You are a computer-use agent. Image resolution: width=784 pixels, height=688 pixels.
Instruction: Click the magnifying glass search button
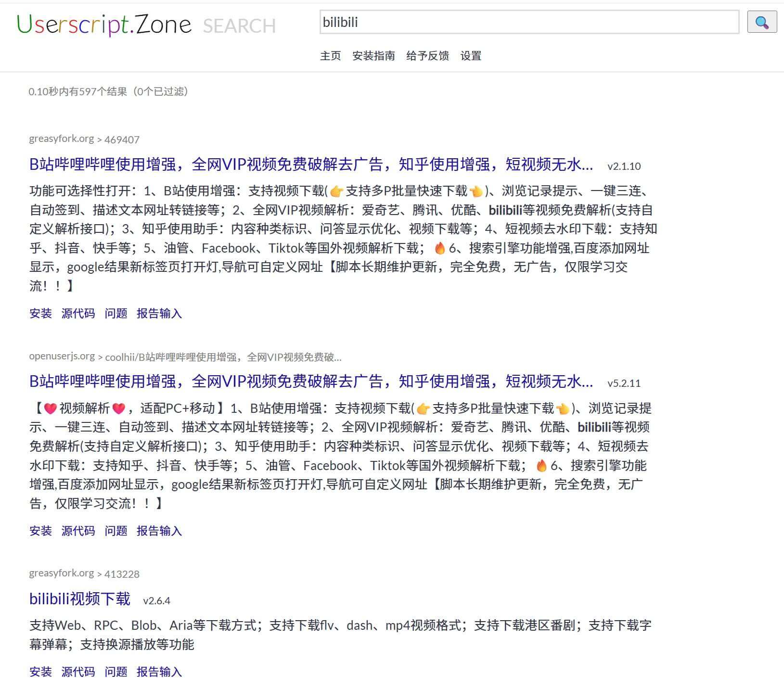coord(761,22)
